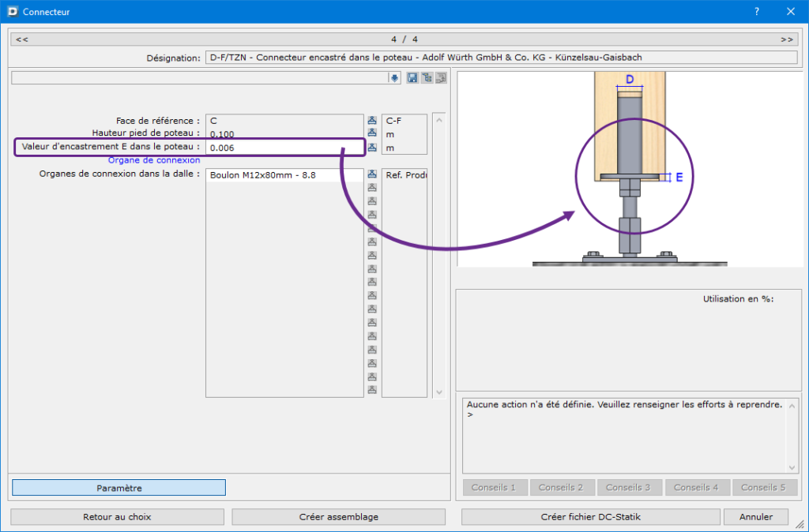Click the Retour au choix button

tap(117, 517)
